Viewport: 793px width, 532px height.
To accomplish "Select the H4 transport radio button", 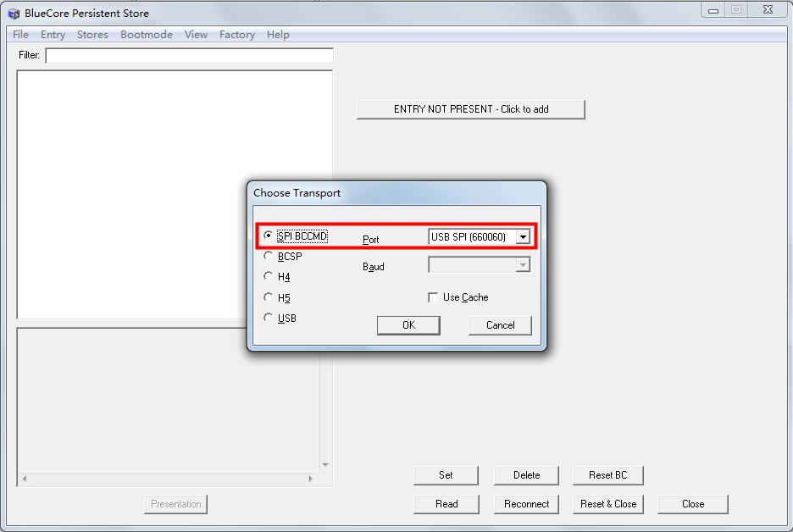I will pyautogui.click(x=269, y=275).
